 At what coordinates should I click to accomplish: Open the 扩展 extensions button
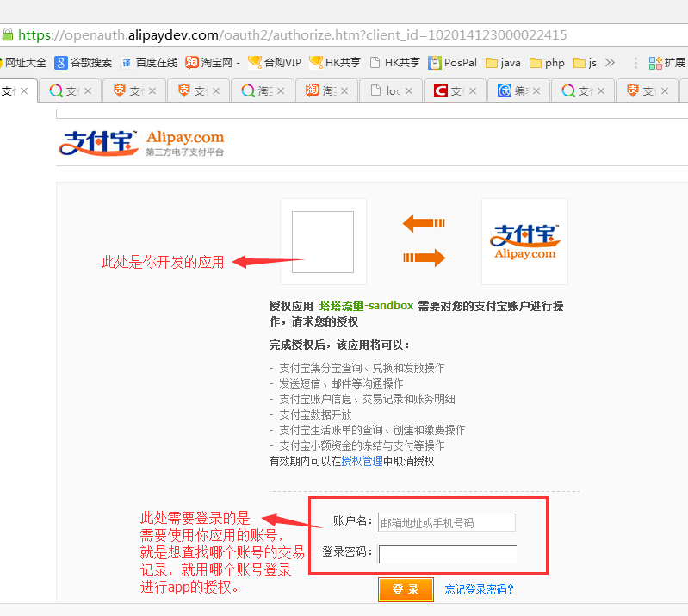(667, 63)
